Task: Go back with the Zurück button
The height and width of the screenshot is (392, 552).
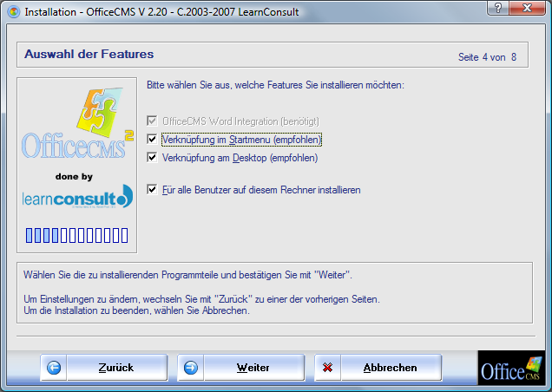Action: coord(104,368)
